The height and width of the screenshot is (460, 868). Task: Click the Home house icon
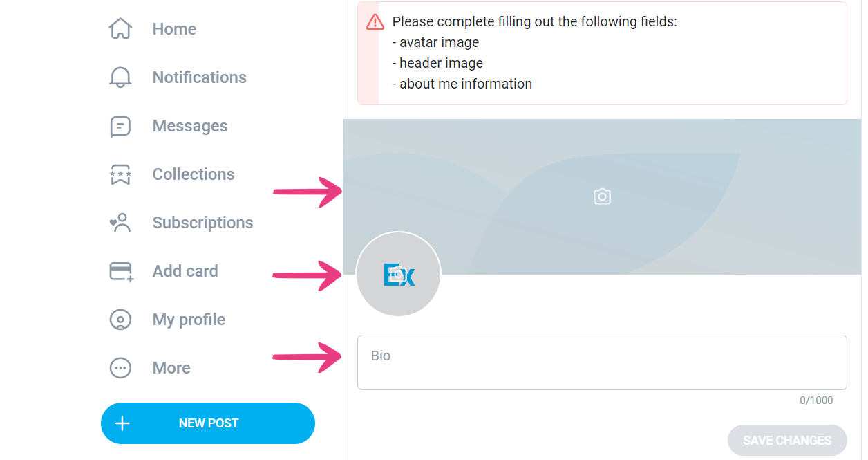tap(120, 29)
